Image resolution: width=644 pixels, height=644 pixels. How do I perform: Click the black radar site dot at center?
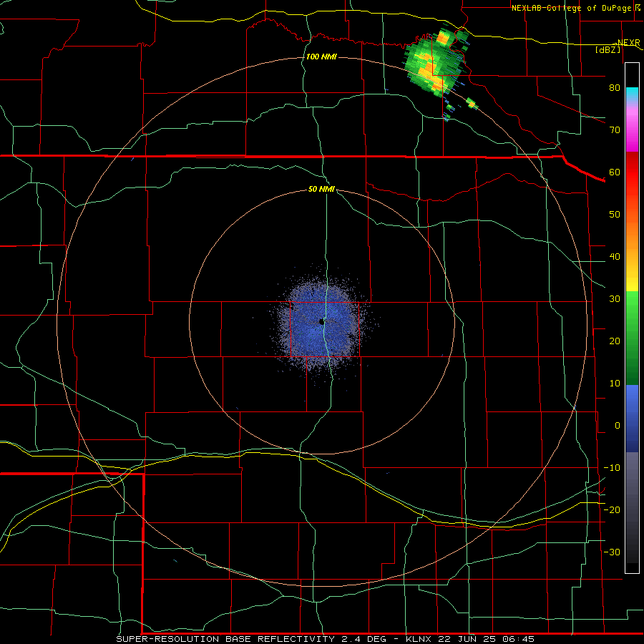click(321, 321)
